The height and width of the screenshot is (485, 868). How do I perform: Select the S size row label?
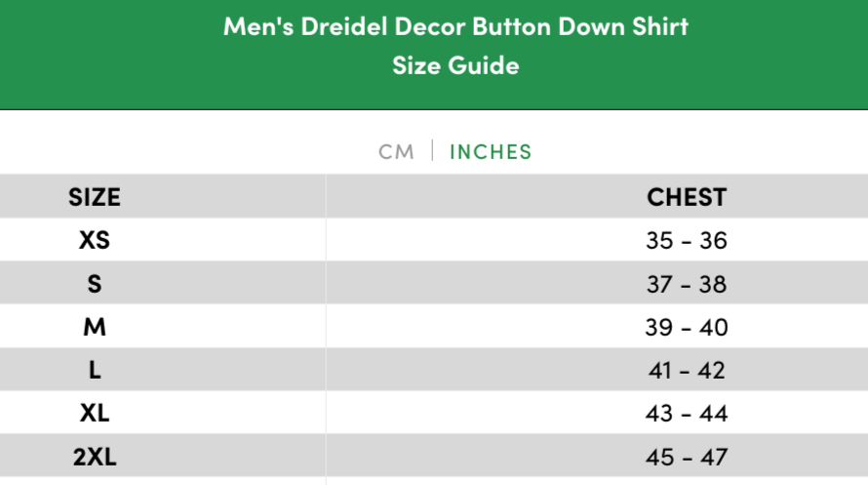pos(95,284)
